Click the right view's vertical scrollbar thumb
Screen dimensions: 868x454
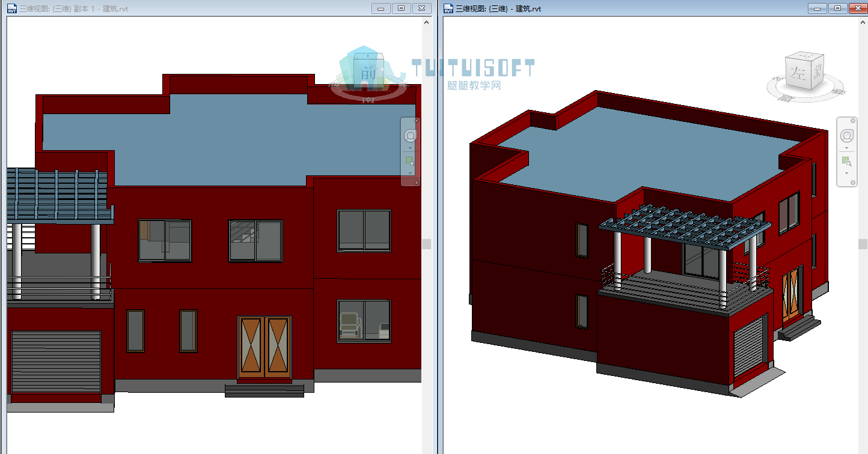coord(863,244)
